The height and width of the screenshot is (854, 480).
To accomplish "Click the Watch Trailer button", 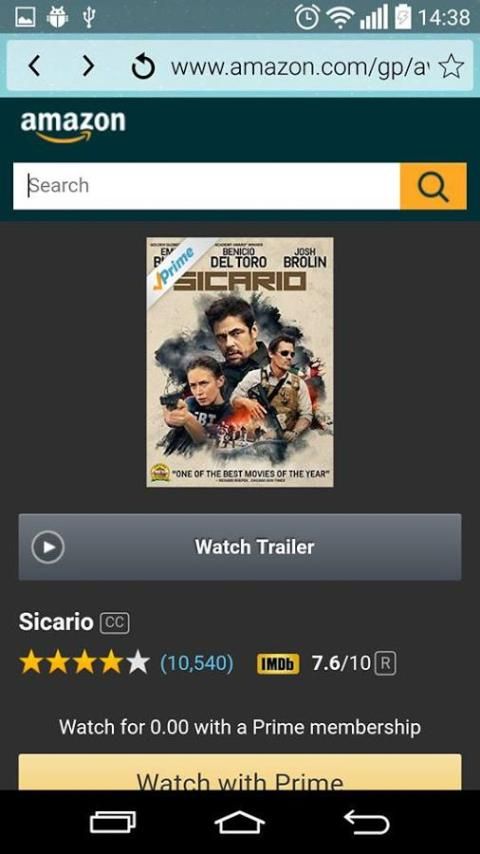I will pyautogui.click(x=240, y=547).
